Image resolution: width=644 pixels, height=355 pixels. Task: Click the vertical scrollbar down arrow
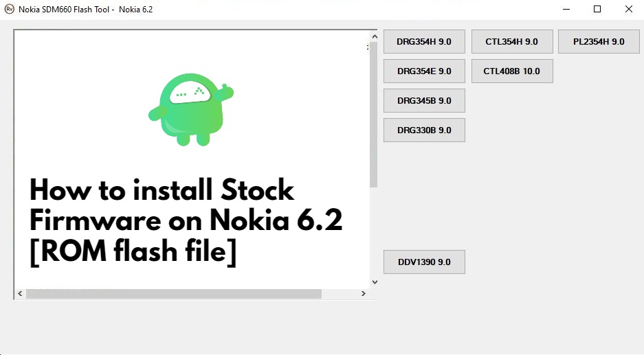click(x=374, y=282)
